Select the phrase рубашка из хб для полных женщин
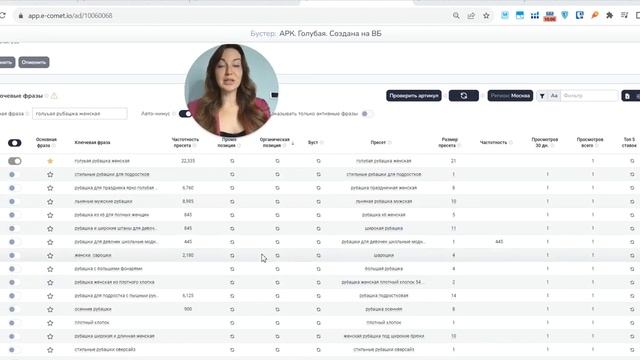Screen dimensions: 640x360 point(111,215)
